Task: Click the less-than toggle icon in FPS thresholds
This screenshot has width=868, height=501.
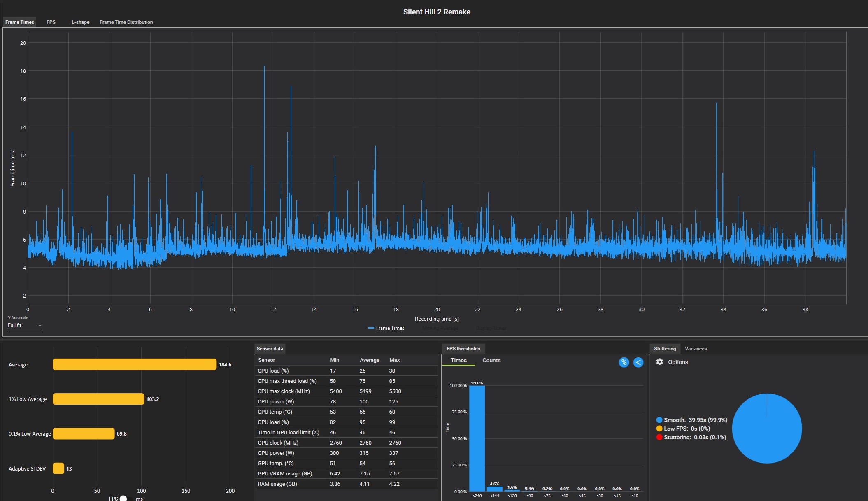Action: (x=638, y=362)
